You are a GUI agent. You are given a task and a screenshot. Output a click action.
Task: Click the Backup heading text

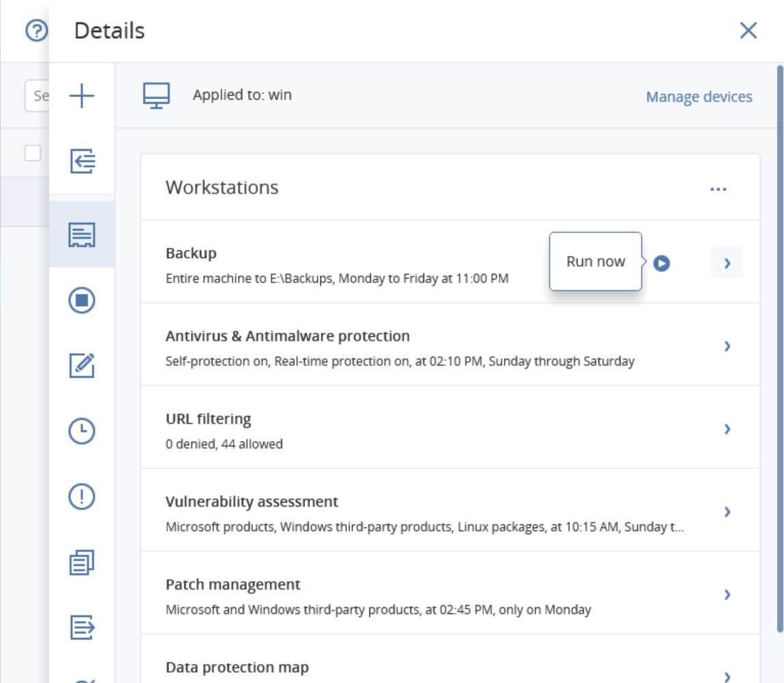pos(191,253)
